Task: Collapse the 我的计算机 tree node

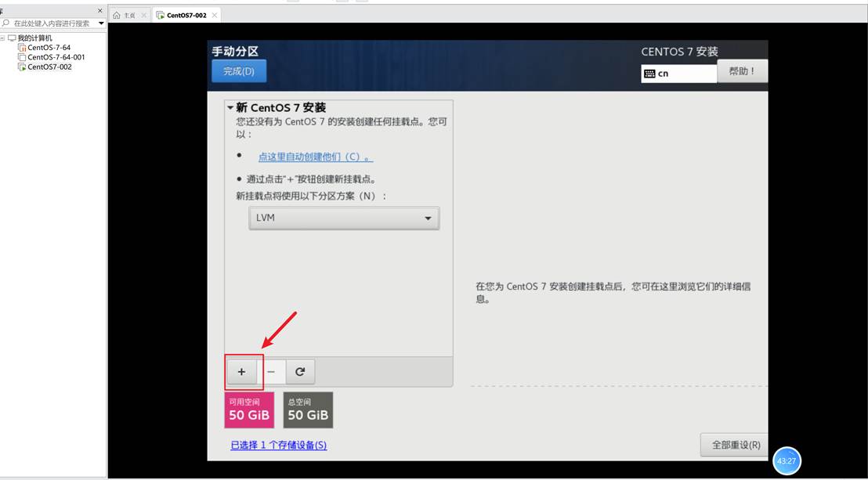Action: [3, 38]
